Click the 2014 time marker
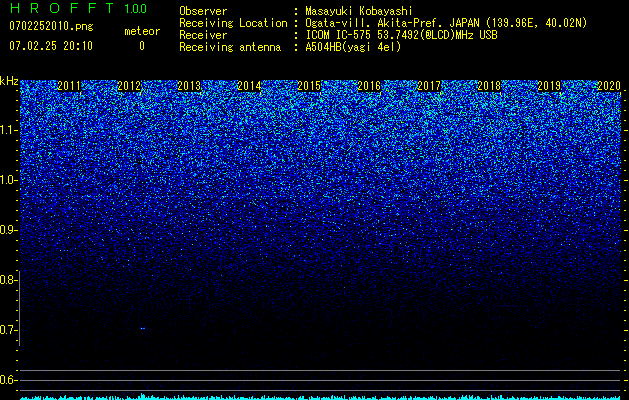 [249, 86]
